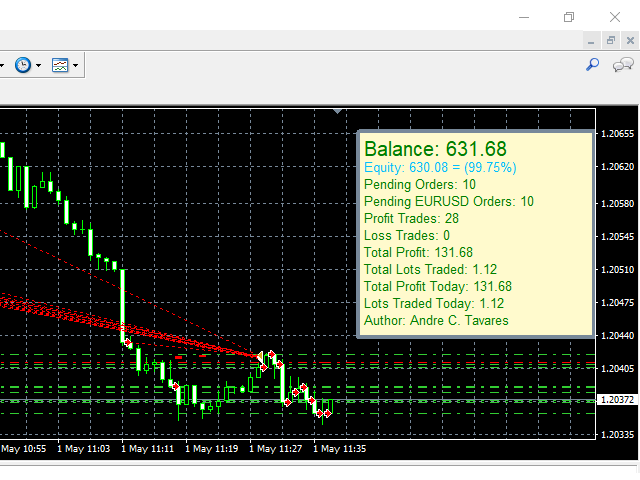Minimize the MetaTrader main window
Viewport: 640px width, 480px height.
524,17
